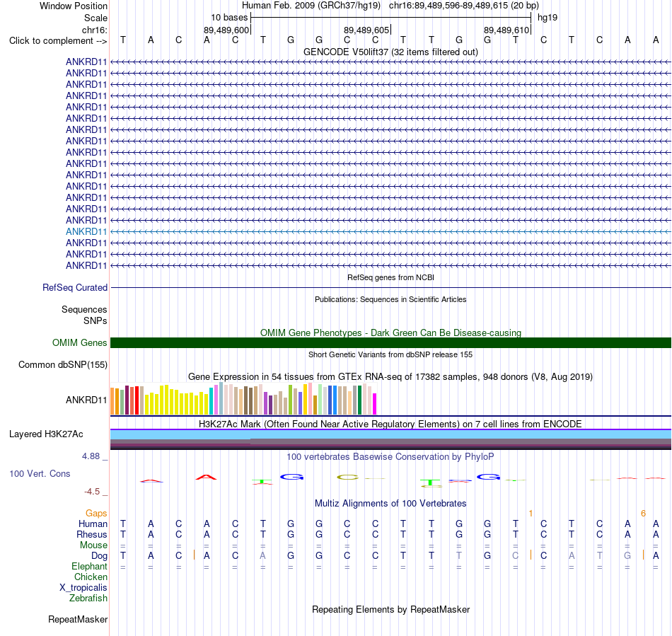Image resolution: width=672 pixels, height=636 pixels.
Task: Click the magenta last bar in GTEx chart
Action: point(374,404)
